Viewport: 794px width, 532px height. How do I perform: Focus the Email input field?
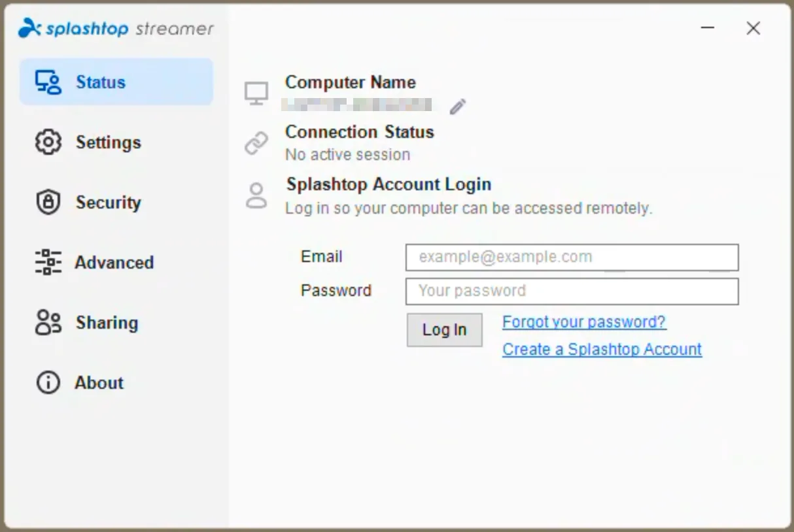click(x=572, y=258)
